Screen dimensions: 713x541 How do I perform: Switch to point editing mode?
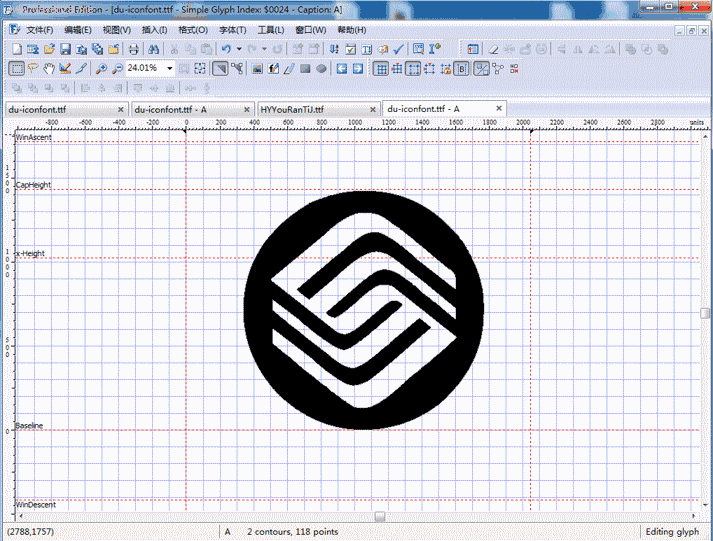coord(236,69)
